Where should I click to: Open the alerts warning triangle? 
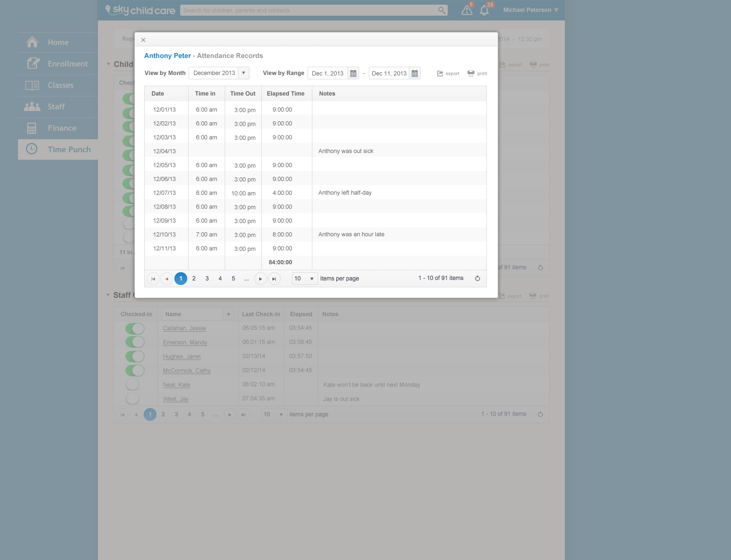pyautogui.click(x=467, y=10)
